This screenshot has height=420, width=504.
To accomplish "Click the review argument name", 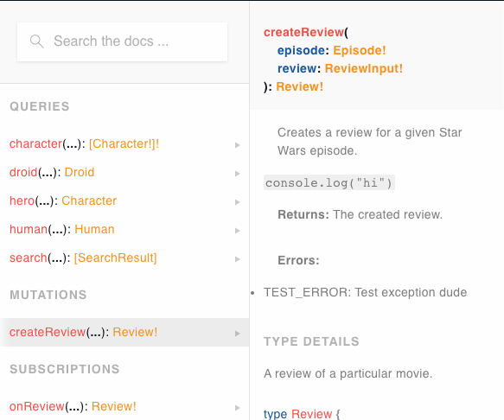I will 297,68.
